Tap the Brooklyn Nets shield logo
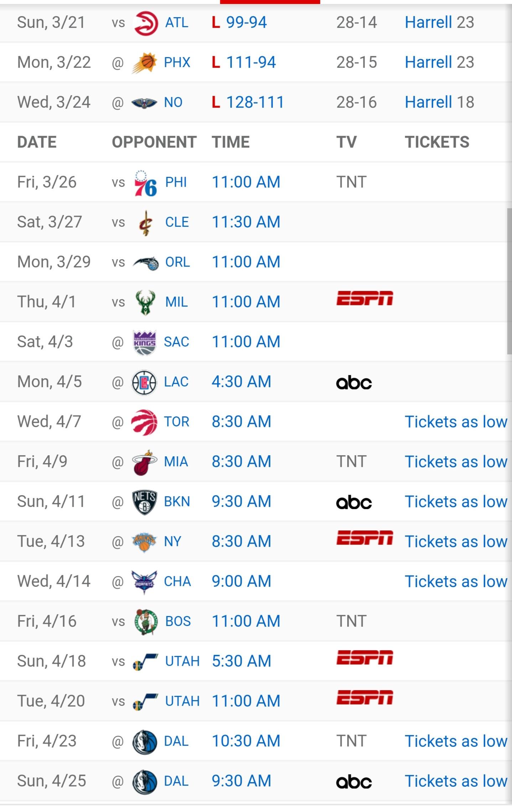Image resolution: width=512 pixels, height=812 pixels. coord(144,502)
